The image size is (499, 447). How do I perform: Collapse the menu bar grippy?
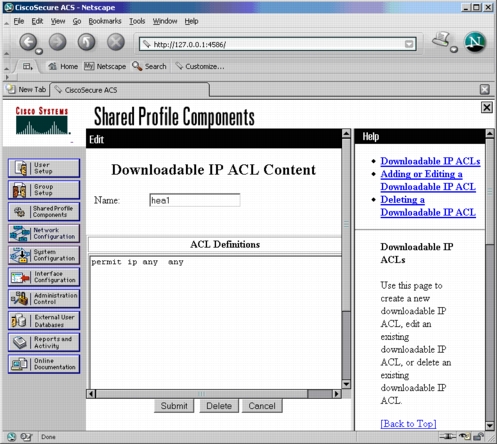pyautogui.click(x=6, y=23)
